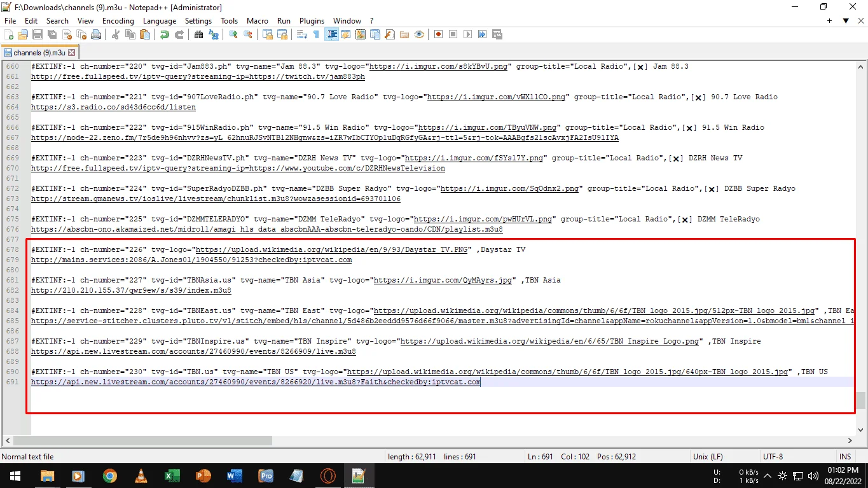Click Run macro multiple times icon
Screen dimensions: 868x488
[x=483, y=34]
